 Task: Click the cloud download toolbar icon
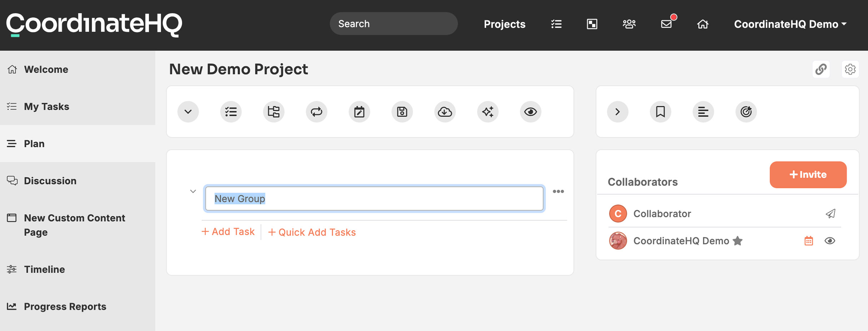[x=445, y=112]
